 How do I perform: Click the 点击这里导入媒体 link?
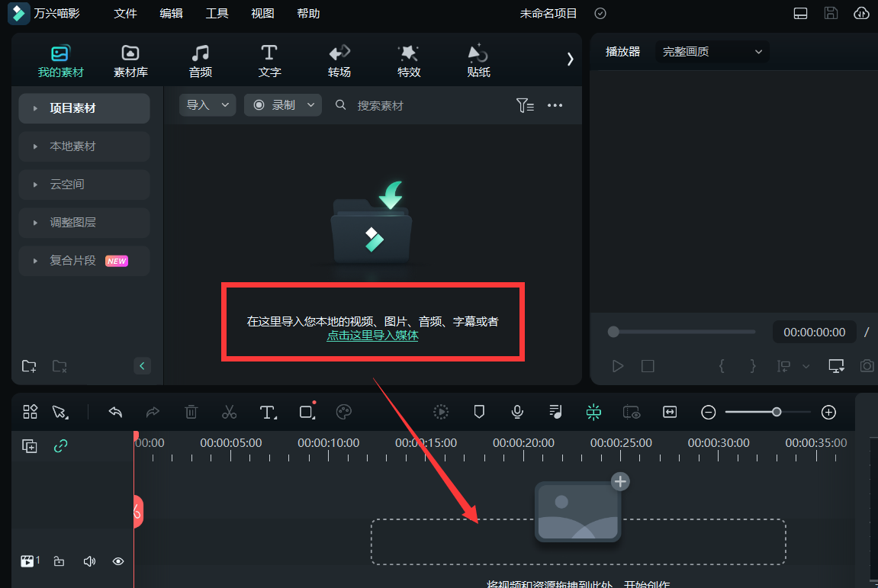click(372, 336)
